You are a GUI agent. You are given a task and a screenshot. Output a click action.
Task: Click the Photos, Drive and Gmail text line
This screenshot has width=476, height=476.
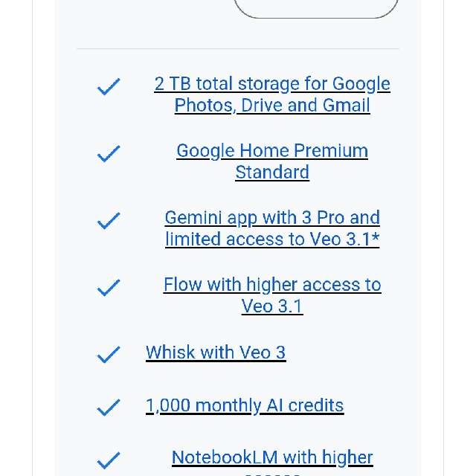(272, 106)
